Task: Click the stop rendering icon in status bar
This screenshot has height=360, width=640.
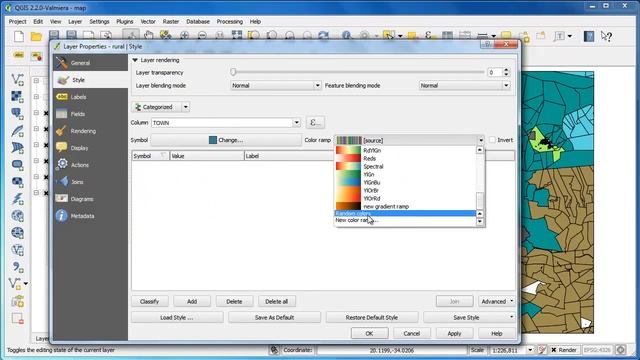Action: coord(542,350)
